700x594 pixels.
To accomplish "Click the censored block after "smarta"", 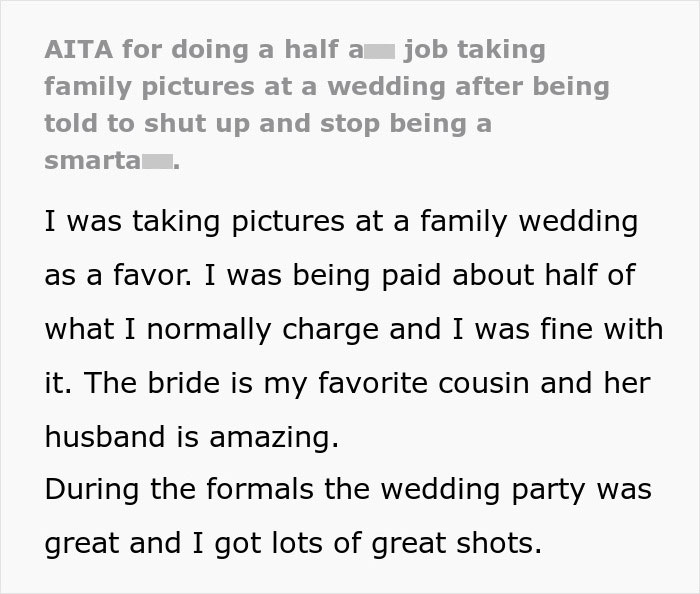I will [158, 162].
